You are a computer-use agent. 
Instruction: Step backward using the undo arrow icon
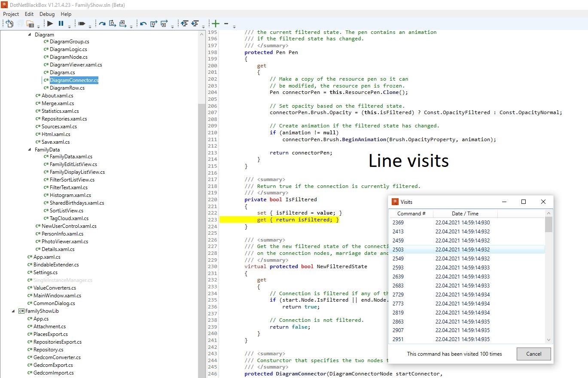click(x=143, y=24)
